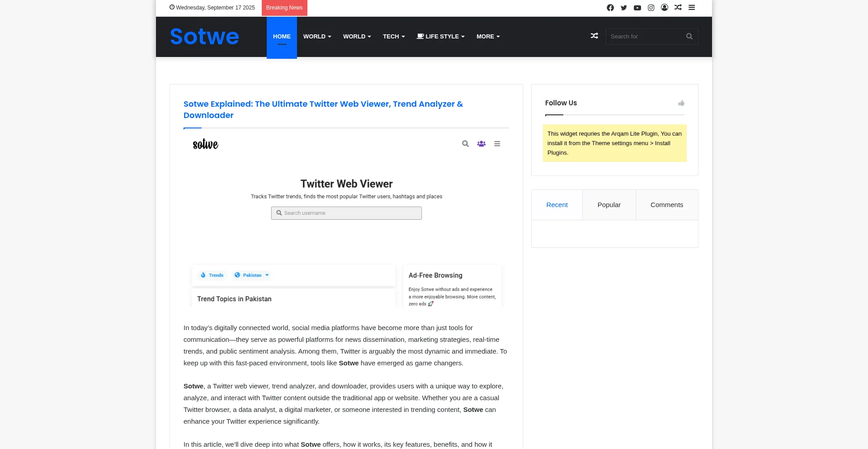Viewport: 868px width, 449px height.
Task: Open the Instagram icon in top bar
Action: [651, 8]
